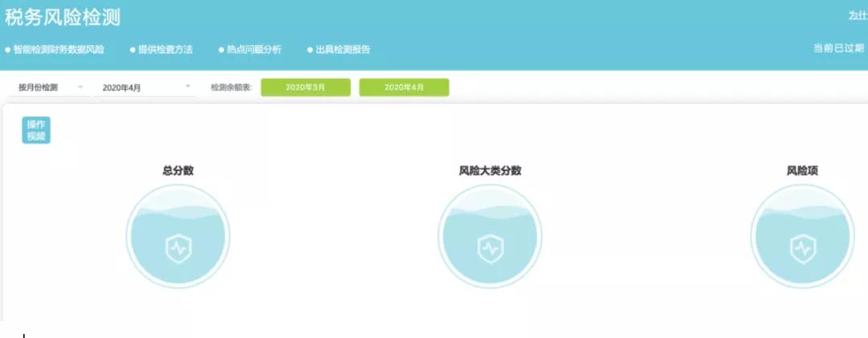Open the 操作视频 tutorial video
868x338 pixels.
pyautogui.click(x=36, y=130)
